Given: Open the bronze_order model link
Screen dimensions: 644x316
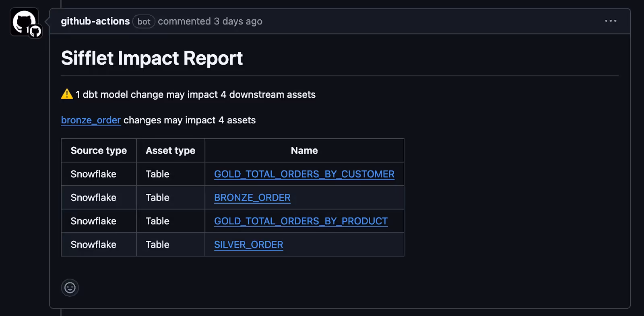Looking at the screenshot, I should click(x=91, y=120).
